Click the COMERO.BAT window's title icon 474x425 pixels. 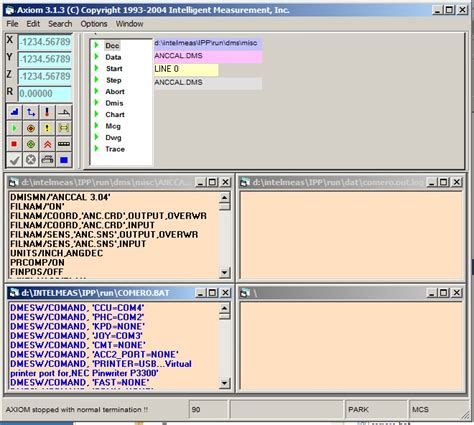pos(14,293)
